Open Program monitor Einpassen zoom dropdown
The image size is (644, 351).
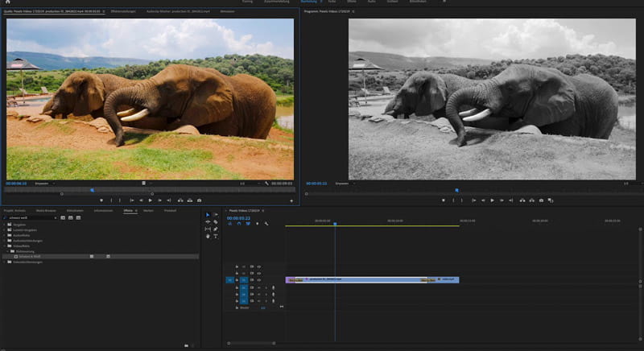point(345,184)
